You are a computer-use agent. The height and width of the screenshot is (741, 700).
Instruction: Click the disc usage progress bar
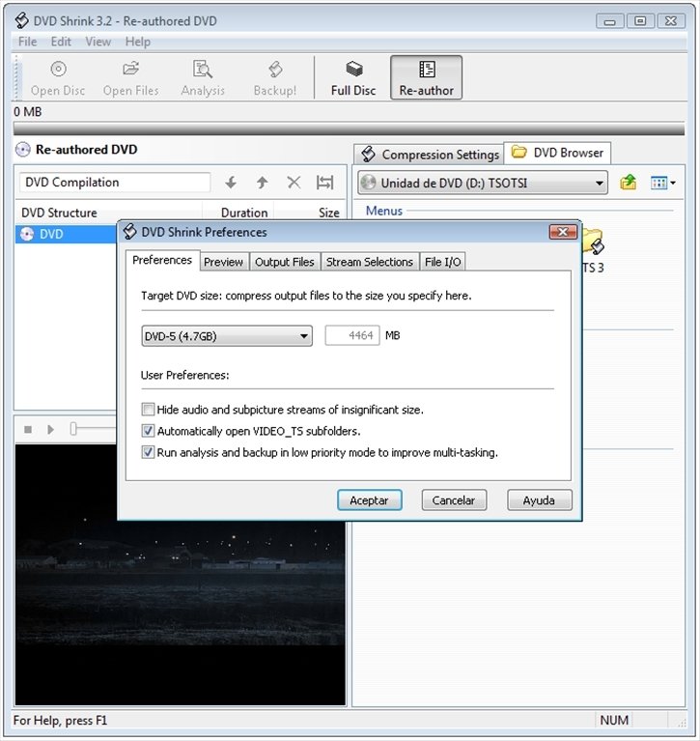point(349,128)
